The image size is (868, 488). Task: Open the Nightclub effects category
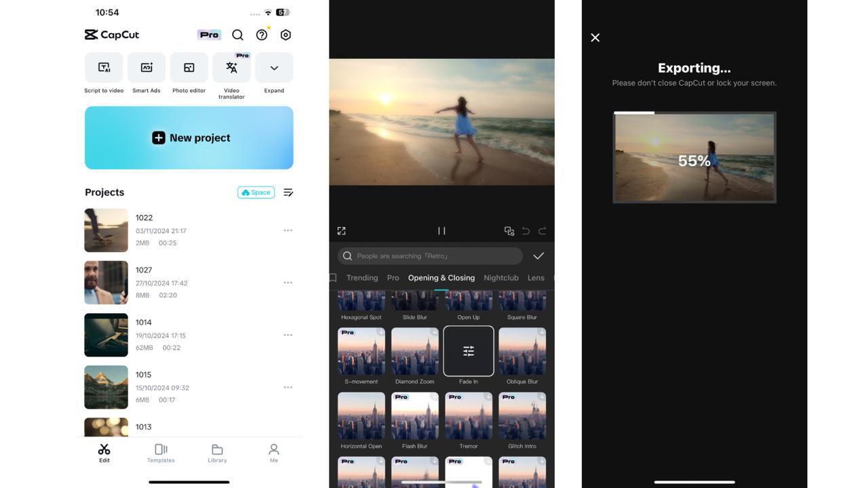501,277
